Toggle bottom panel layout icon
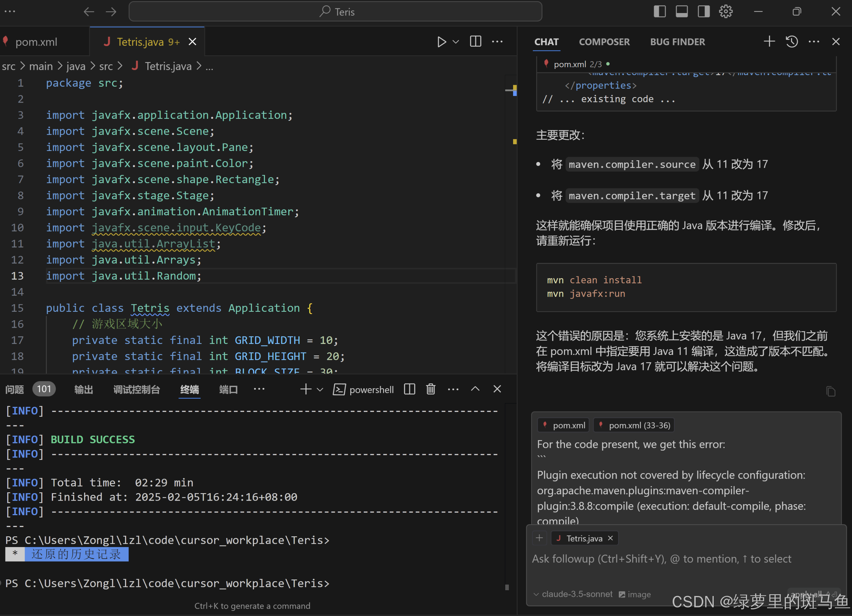852x616 pixels. 682,12
